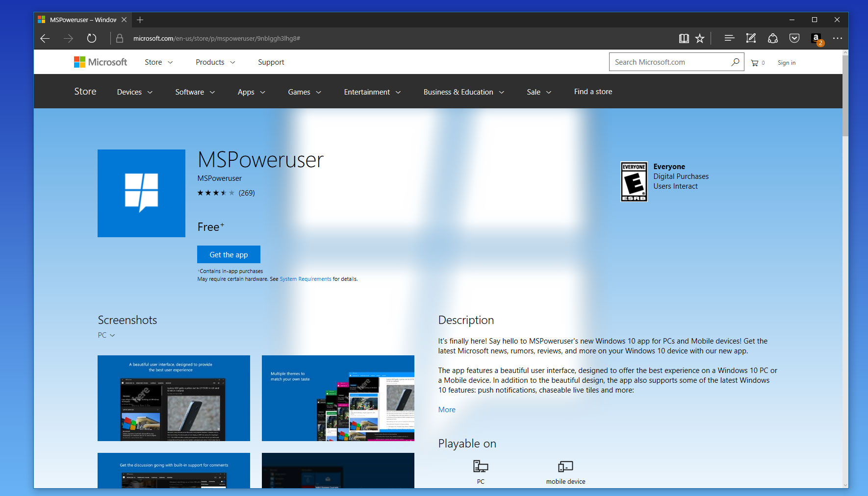Open the Devices menu
This screenshot has width=868, height=496.
coord(135,92)
